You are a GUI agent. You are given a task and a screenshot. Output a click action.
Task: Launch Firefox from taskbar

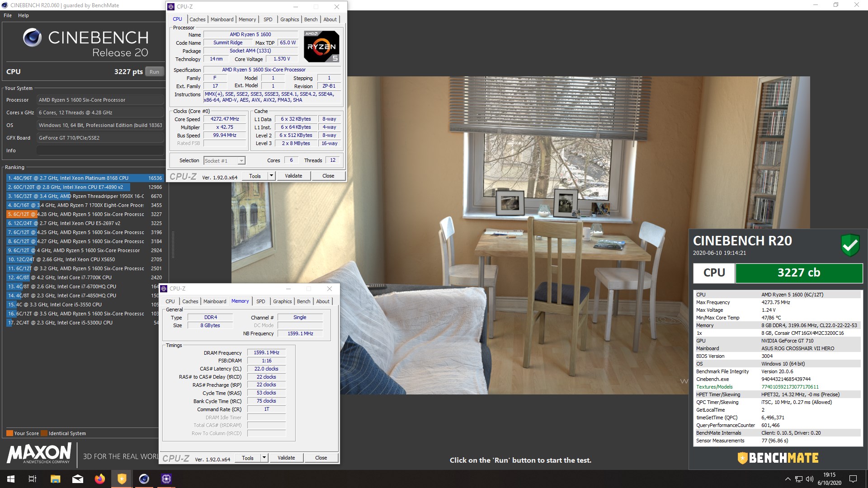pyautogui.click(x=100, y=479)
